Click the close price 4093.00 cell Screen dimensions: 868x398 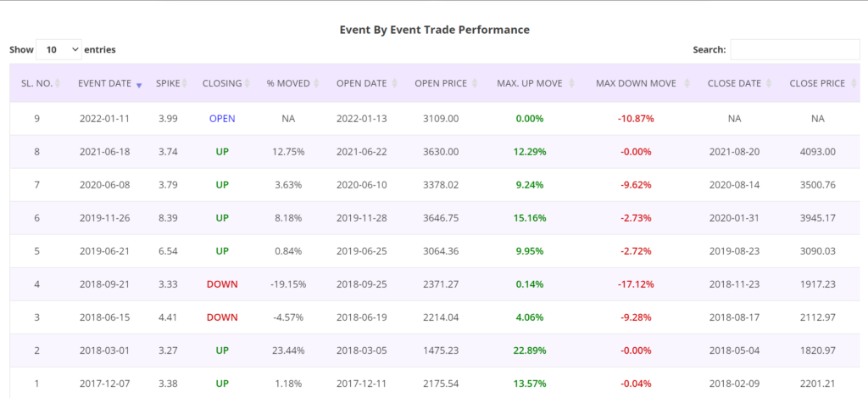coord(817,152)
